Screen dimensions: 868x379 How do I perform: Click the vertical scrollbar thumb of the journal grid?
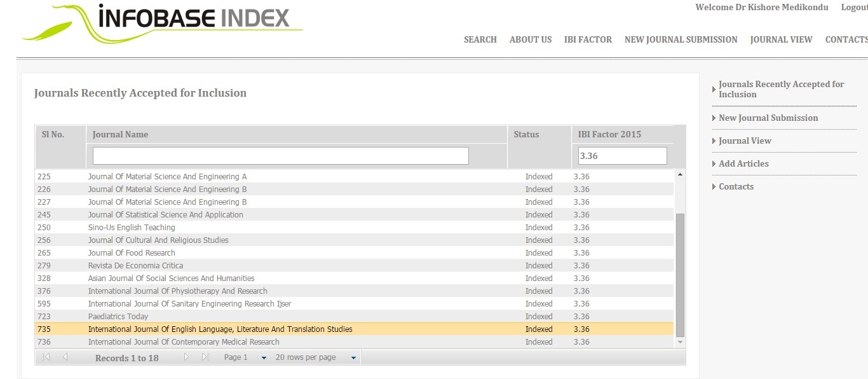[x=681, y=275]
